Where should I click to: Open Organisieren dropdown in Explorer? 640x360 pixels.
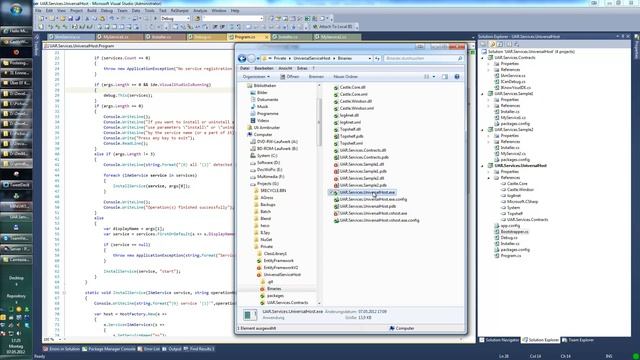pyautogui.click(x=256, y=77)
